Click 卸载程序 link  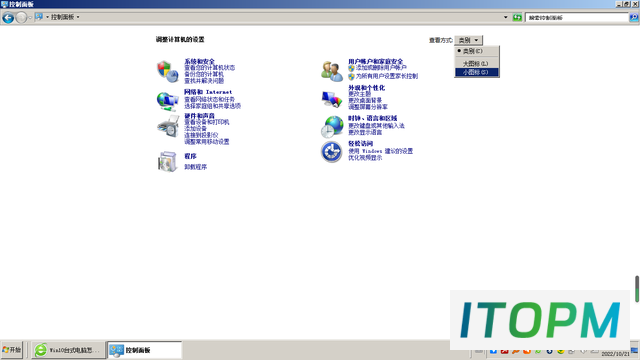(x=196, y=167)
